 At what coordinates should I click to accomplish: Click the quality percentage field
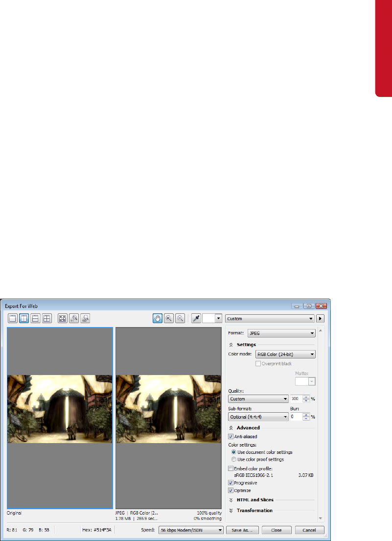click(x=296, y=399)
